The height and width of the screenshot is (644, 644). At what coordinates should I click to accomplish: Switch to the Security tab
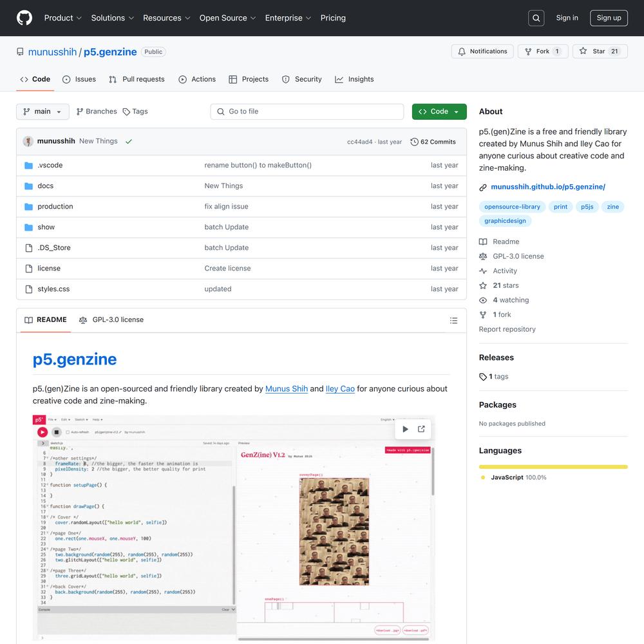[x=302, y=79]
